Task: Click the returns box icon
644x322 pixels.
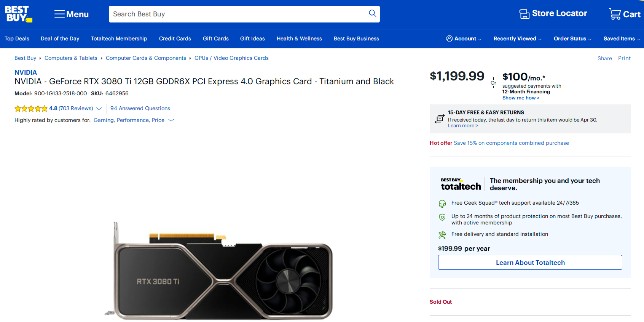Action: pyautogui.click(x=440, y=119)
